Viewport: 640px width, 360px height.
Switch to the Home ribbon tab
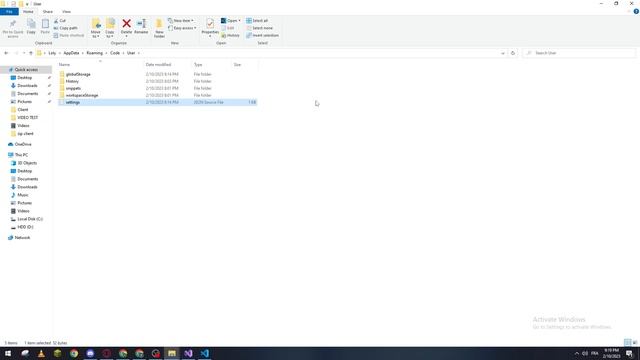[x=28, y=11]
